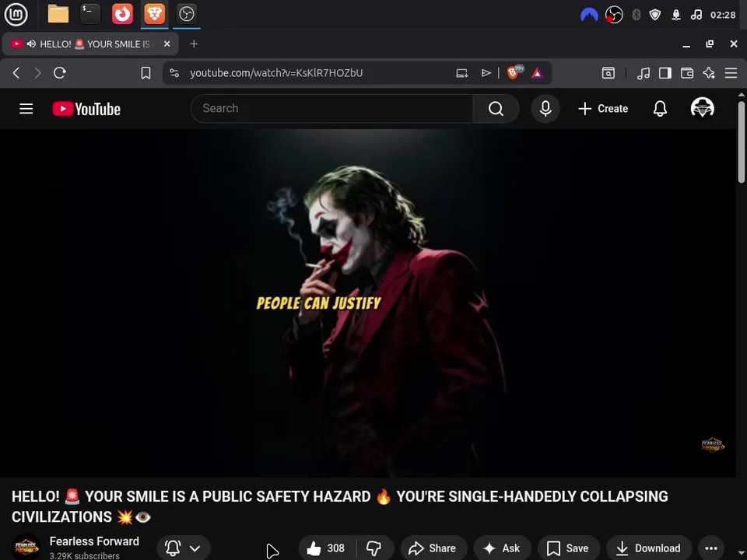Open the Brave main hamburger menu
The image size is (747, 560).
[731, 73]
